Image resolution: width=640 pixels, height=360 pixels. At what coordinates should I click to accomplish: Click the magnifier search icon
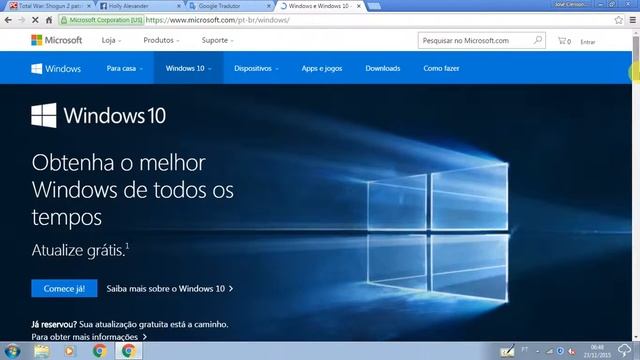[538, 40]
